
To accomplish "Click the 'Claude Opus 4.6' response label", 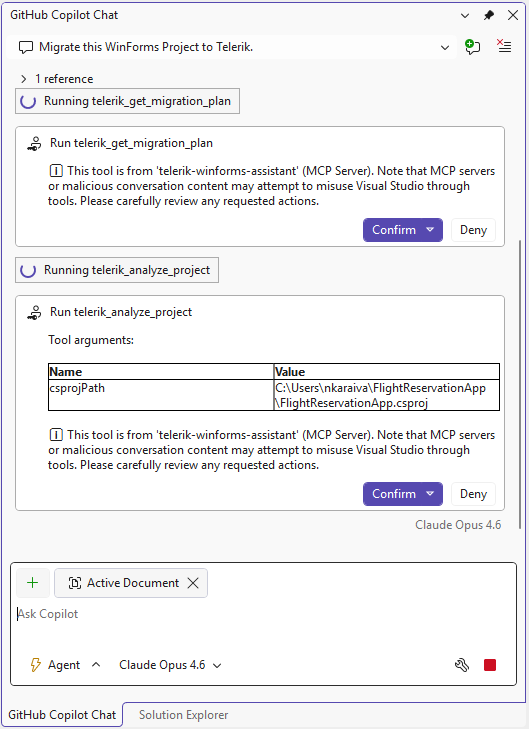I will [x=458, y=525].
